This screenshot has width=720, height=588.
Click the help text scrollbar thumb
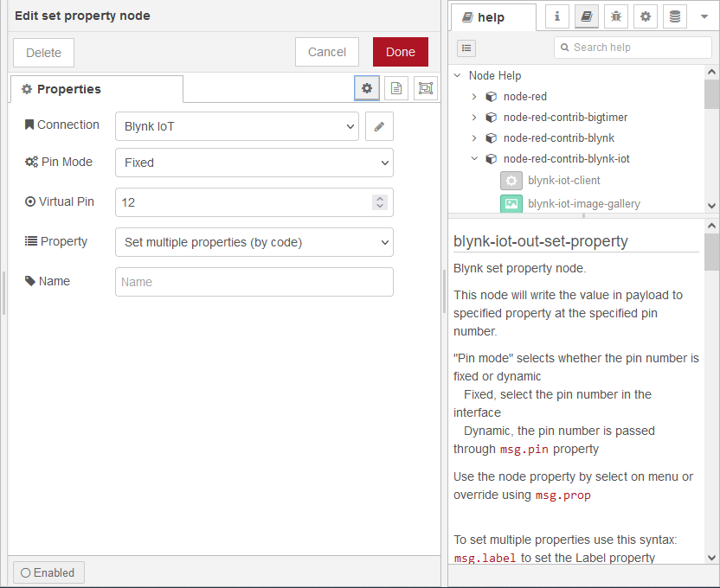tap(711, 252)
